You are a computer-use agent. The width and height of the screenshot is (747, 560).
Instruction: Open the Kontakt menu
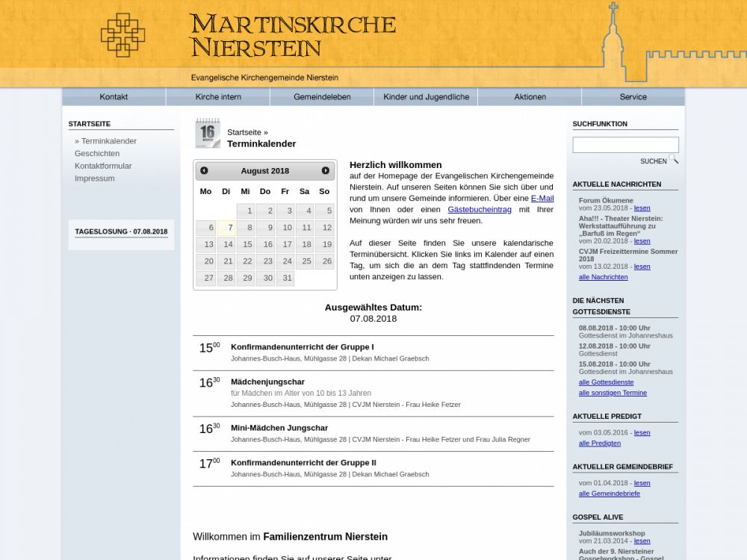click(114, 97)
